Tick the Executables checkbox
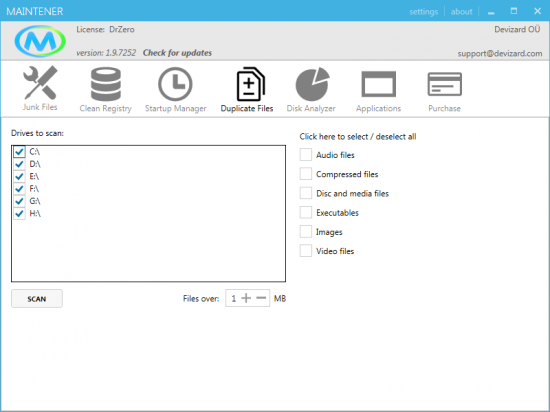This screenshot has height=412, width=550. 306,212
